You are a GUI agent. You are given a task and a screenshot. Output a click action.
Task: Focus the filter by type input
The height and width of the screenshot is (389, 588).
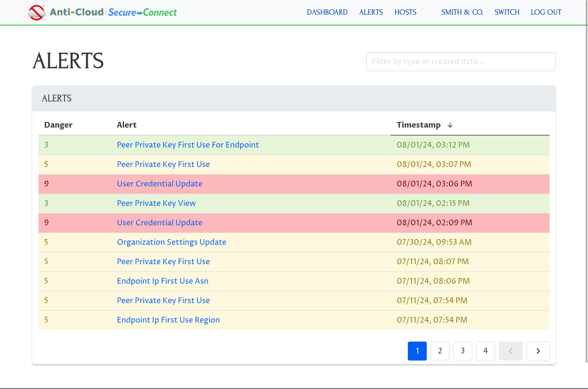[461, 62]
